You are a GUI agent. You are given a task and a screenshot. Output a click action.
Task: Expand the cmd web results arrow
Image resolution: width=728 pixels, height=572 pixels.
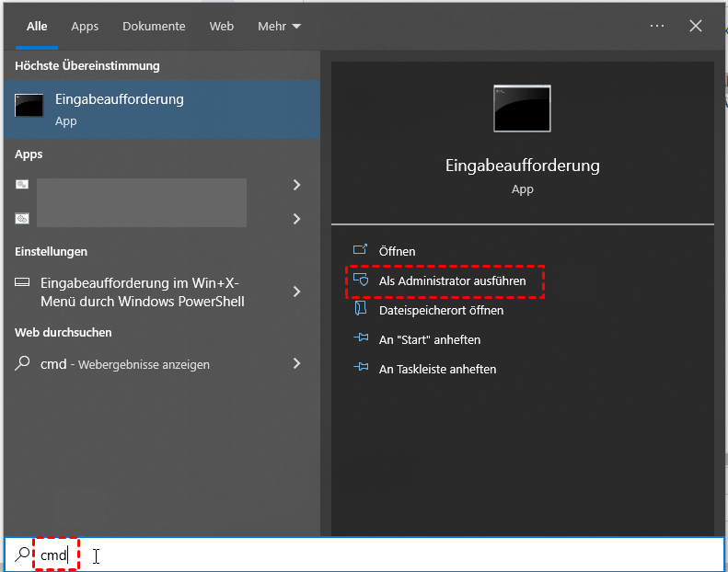click(296, 363)
